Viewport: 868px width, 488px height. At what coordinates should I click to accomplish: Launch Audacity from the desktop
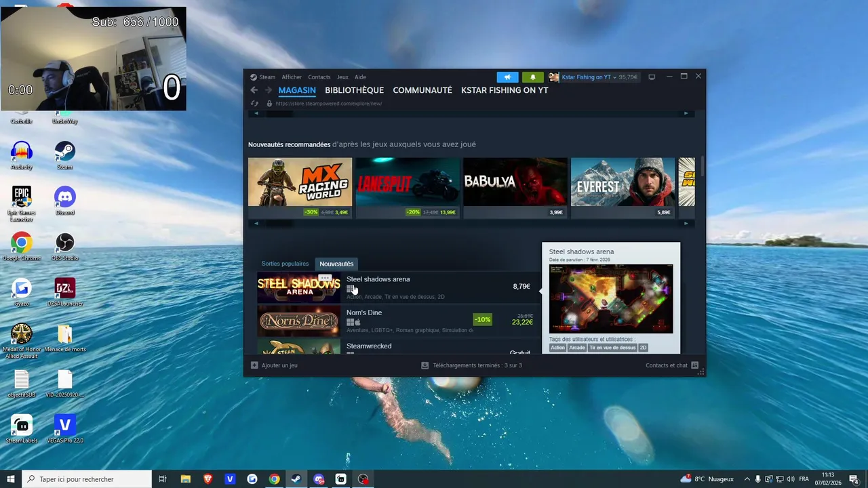[22, 155]
